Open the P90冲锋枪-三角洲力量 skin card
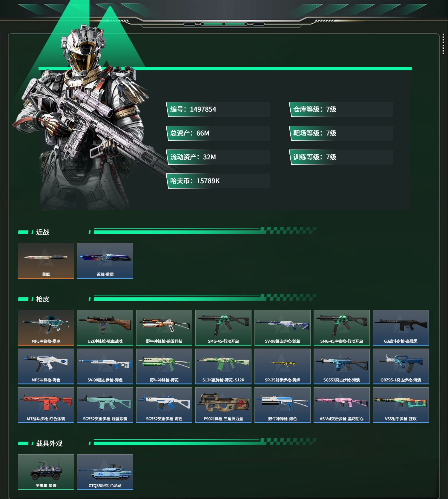Viewport: 448px width, 499px height. [223, 405]
